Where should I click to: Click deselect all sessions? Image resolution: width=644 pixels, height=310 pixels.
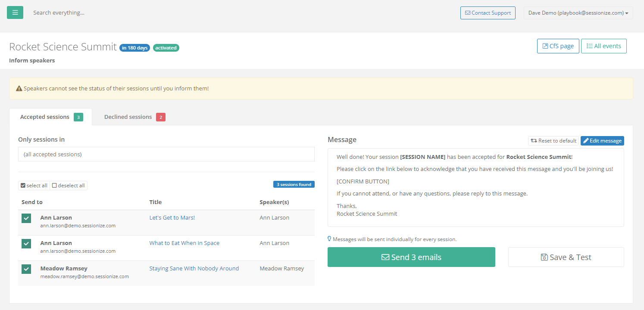(x=69, y=186)
